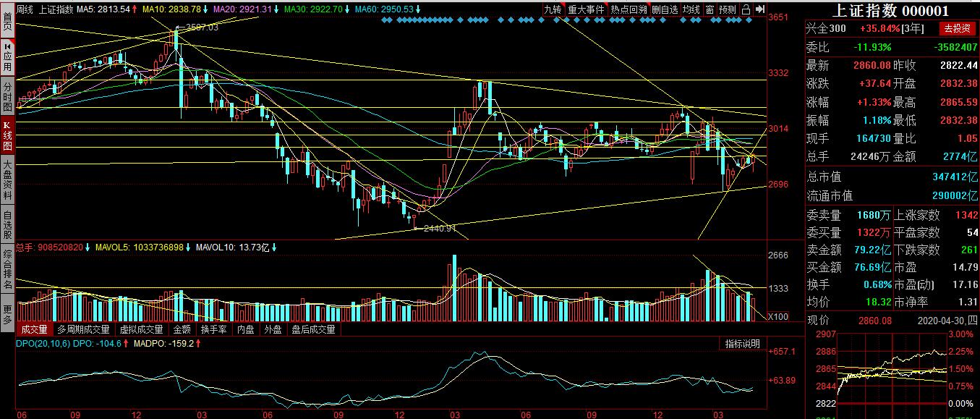
Task: Select the K线图 sidebar tab
Action: 7,135
